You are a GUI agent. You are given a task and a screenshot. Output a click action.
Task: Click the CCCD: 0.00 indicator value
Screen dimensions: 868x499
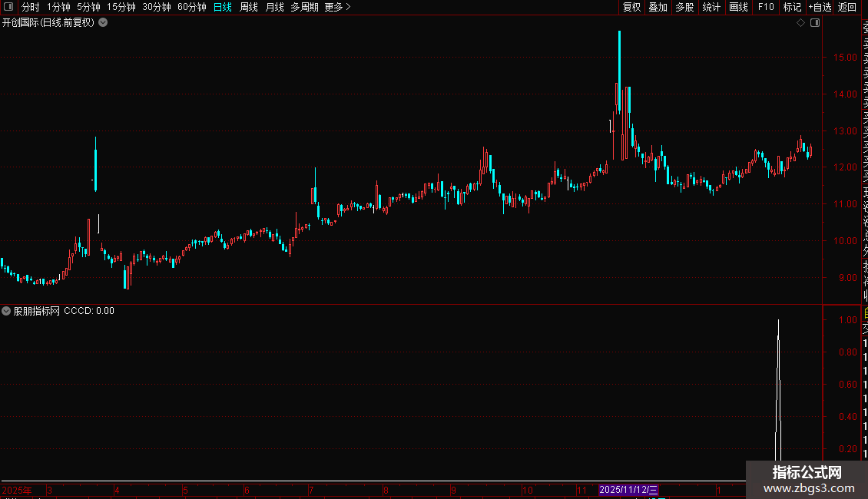[89, 311]
